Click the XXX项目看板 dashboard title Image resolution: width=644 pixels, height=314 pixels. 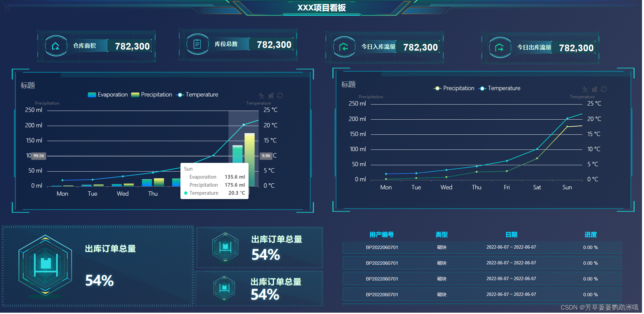point(321,8)
